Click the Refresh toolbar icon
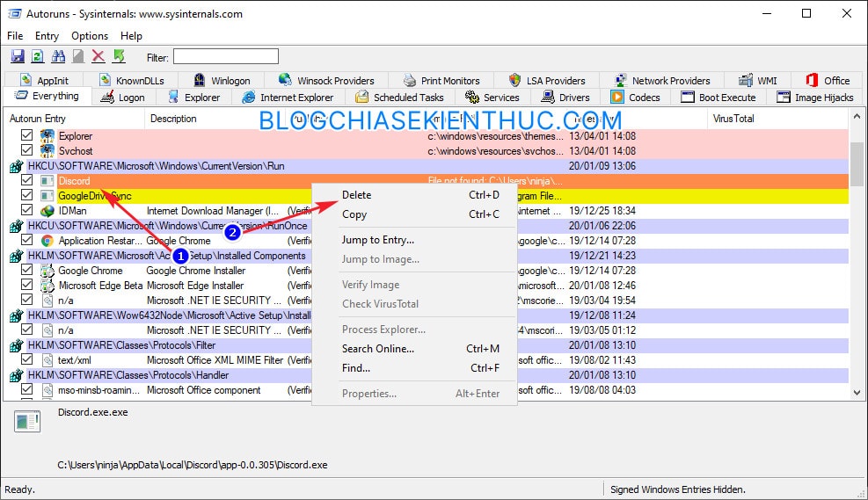 click(37, 56)
